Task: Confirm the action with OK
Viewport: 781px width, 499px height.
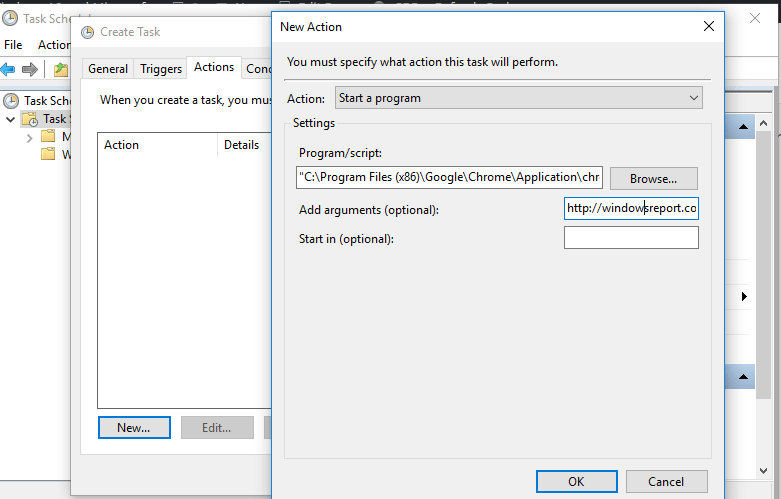Action: point(576,481)
